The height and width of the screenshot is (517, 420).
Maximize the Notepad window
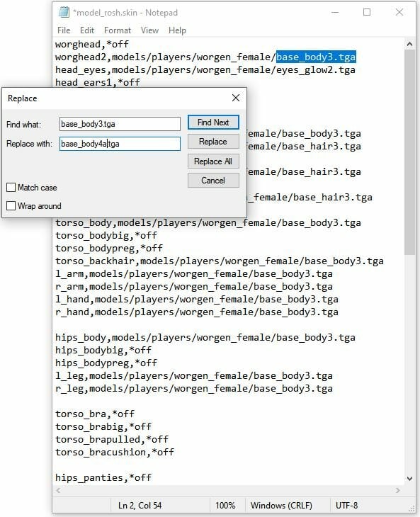(x=367, y=13)
